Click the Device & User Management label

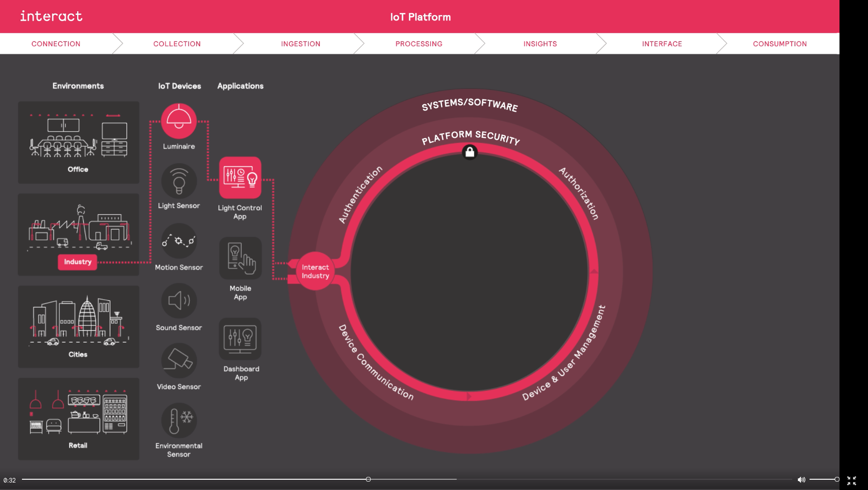(x=564, y=353)
